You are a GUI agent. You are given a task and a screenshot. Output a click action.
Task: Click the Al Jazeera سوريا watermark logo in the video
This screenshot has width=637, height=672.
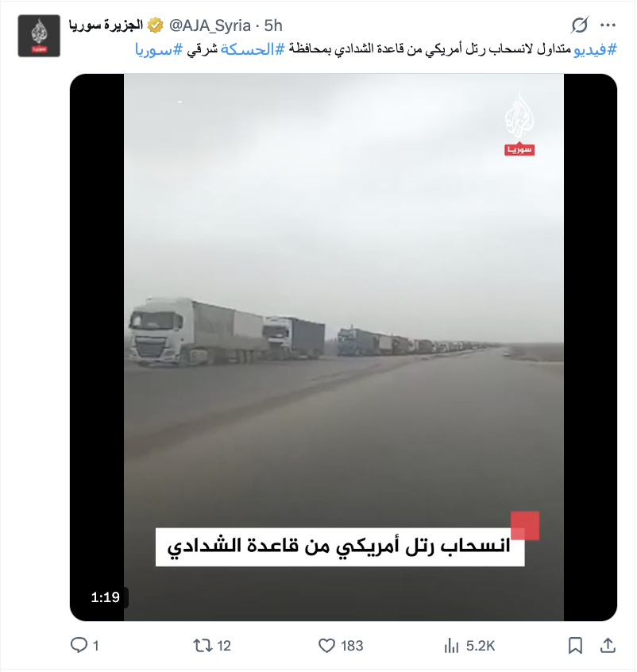[x=519, y=124]
